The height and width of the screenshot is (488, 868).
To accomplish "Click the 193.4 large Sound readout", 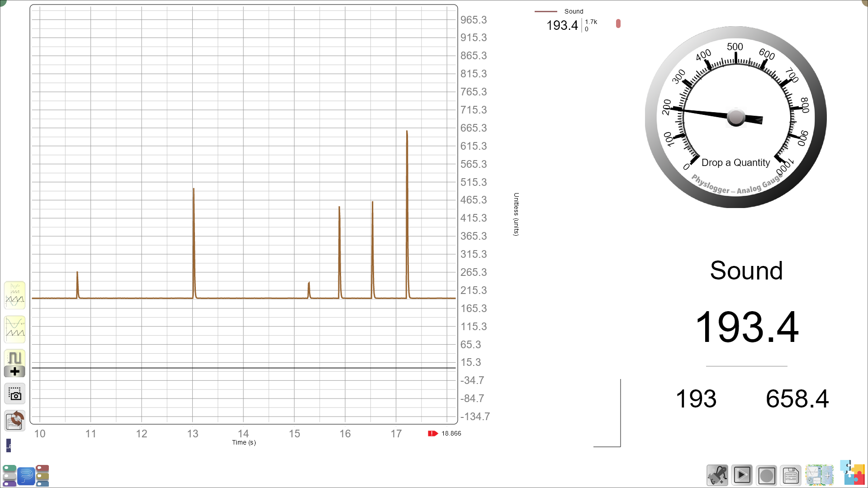I will [746, 327].
